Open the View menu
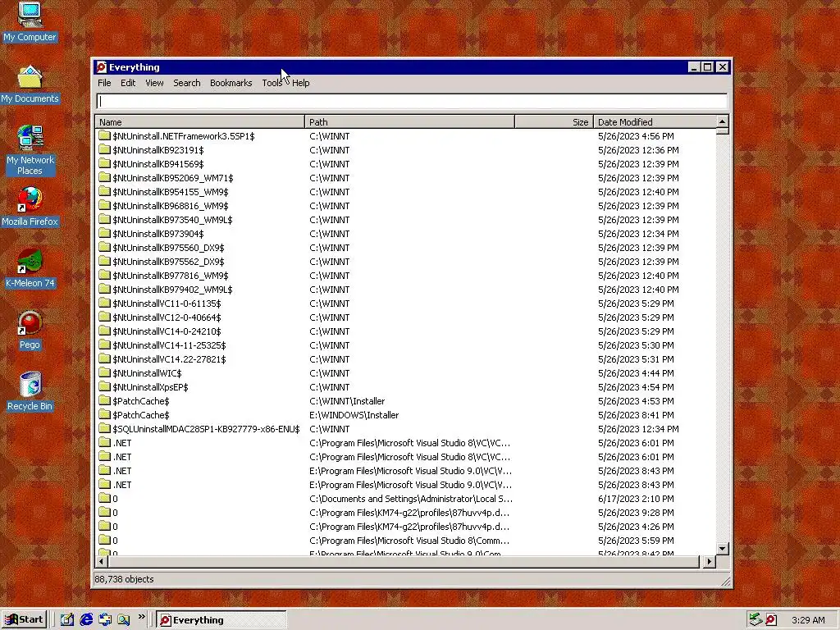840x630 pixels. tap(154, 83)
